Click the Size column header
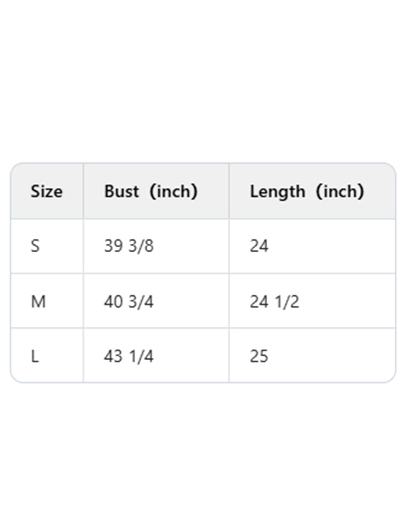Screen dimensions: 405x532 pyautogui.click(x=47, y=192)
